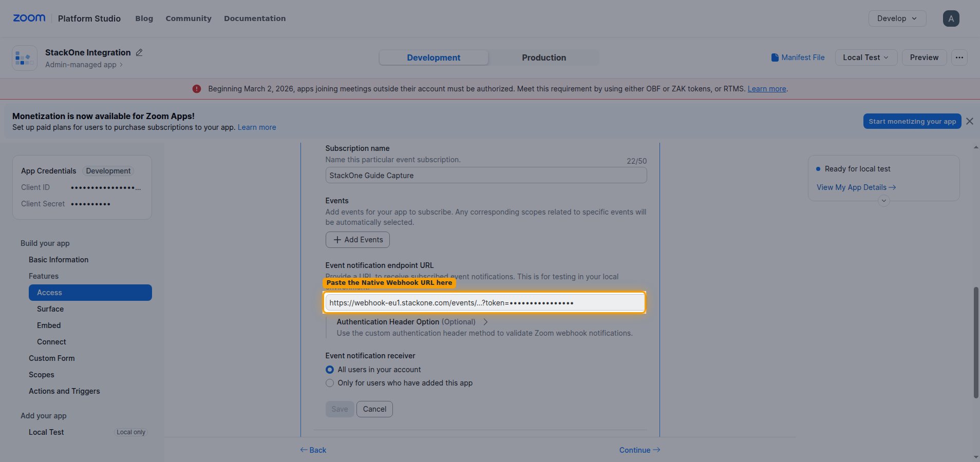Click the masked Client Secret value
Image resolution: width=980 pixels, height=462 pixels.
(x=90, y=204)
